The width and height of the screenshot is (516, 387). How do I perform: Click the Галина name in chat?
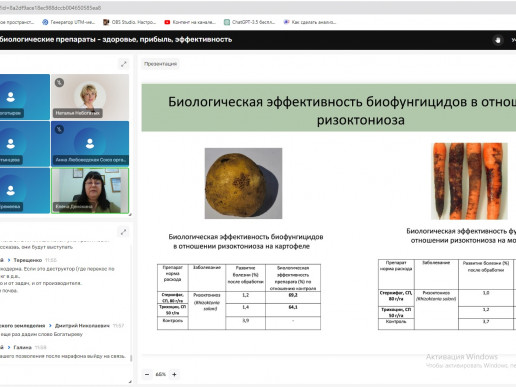(23, 347)
